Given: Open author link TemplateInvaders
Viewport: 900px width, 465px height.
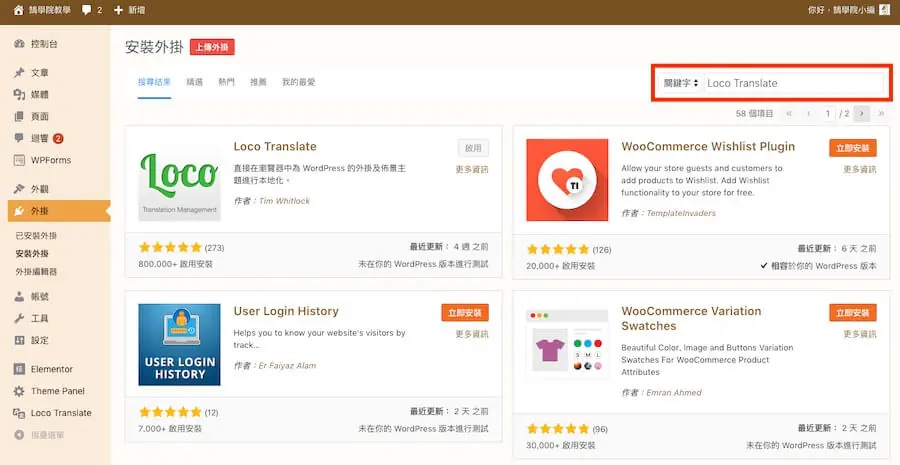Looking at the screenshot, I should click(681, 213).
